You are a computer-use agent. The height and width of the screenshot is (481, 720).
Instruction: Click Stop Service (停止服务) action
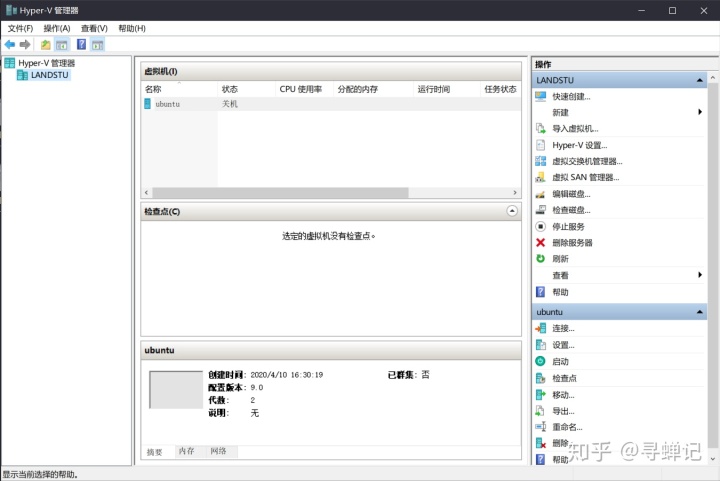click(568, 226)
